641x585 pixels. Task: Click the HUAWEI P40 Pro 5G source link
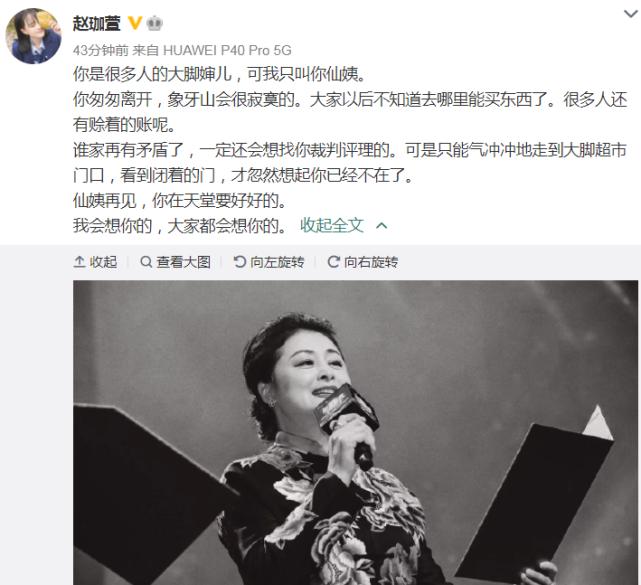pos(227,50)
